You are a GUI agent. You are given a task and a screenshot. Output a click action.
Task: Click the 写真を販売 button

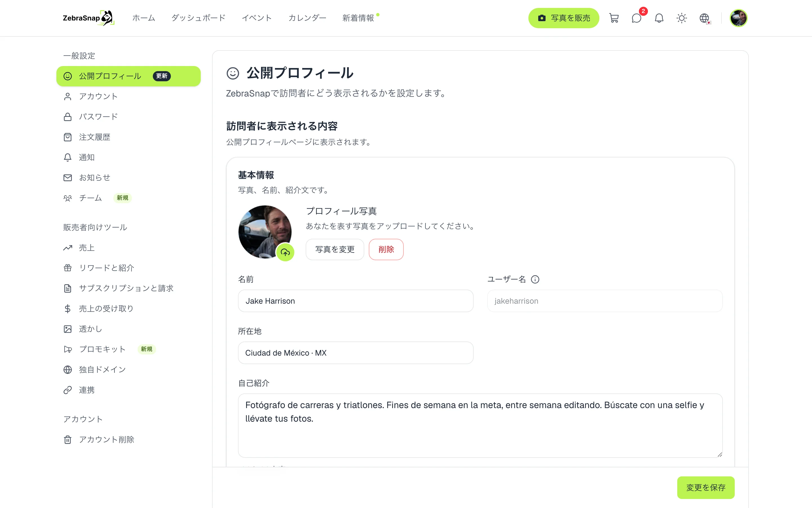click(x=563, y=18)
